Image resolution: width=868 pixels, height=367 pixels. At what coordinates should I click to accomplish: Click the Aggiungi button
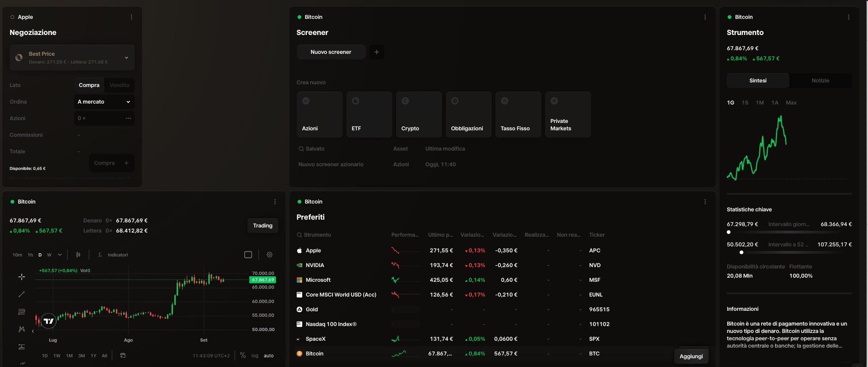pyautogui.click(x=691, y=356)
